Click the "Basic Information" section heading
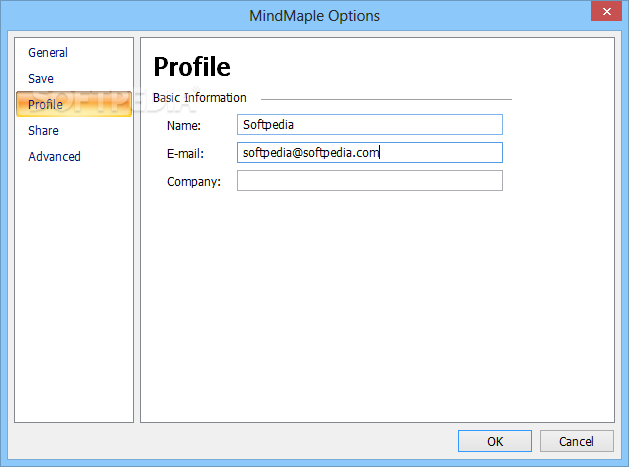629x467 pixels. coord(199,97)
